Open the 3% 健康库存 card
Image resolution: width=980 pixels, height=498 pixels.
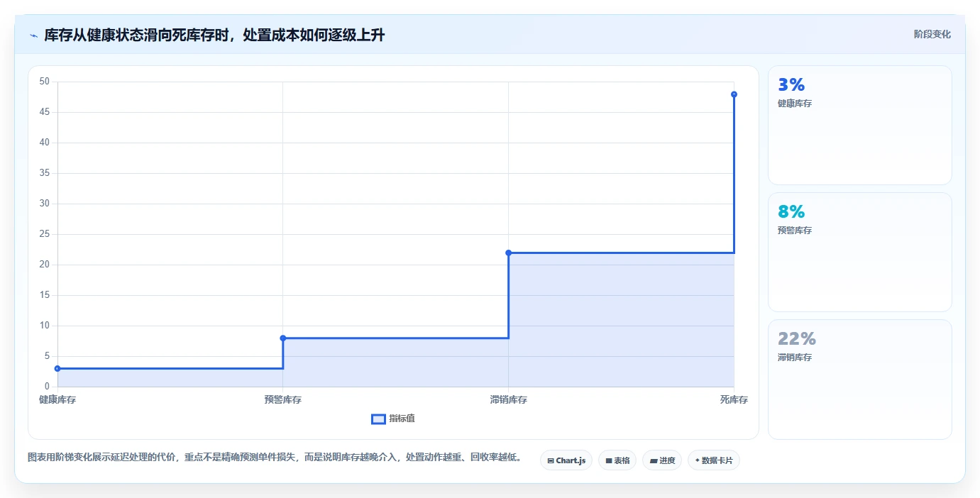click(859, 126)
